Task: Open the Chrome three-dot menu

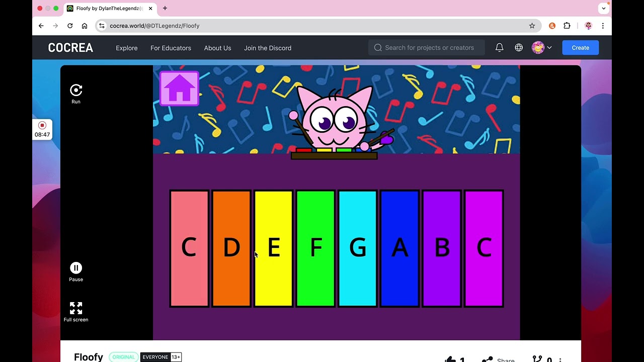Action: [603, 26]
